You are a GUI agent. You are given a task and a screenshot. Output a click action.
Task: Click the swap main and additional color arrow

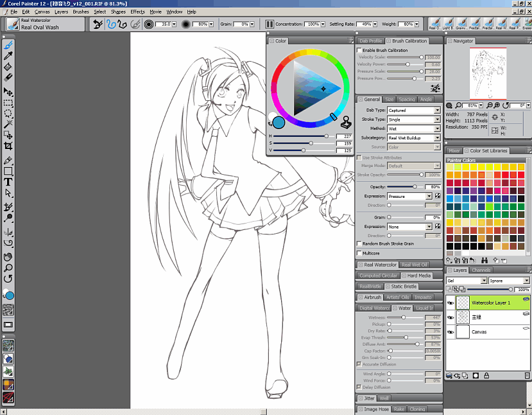coord(270,124)
